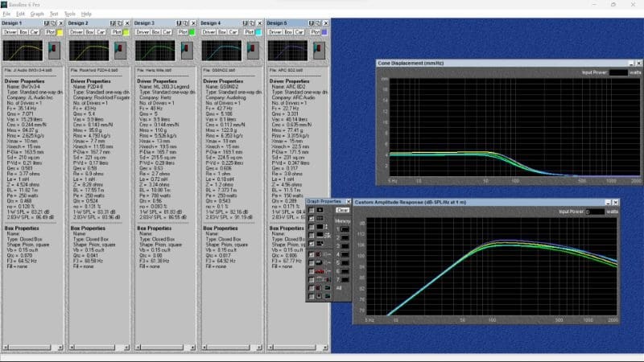Open the Edit menu
The height and width of the screenshot is (362, 644).
pos(21,14)
